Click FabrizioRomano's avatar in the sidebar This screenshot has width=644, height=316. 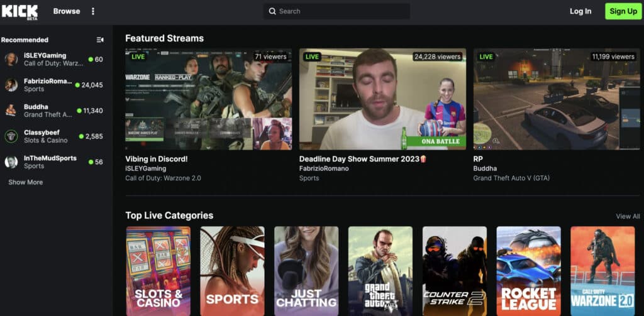click(11, 85)
